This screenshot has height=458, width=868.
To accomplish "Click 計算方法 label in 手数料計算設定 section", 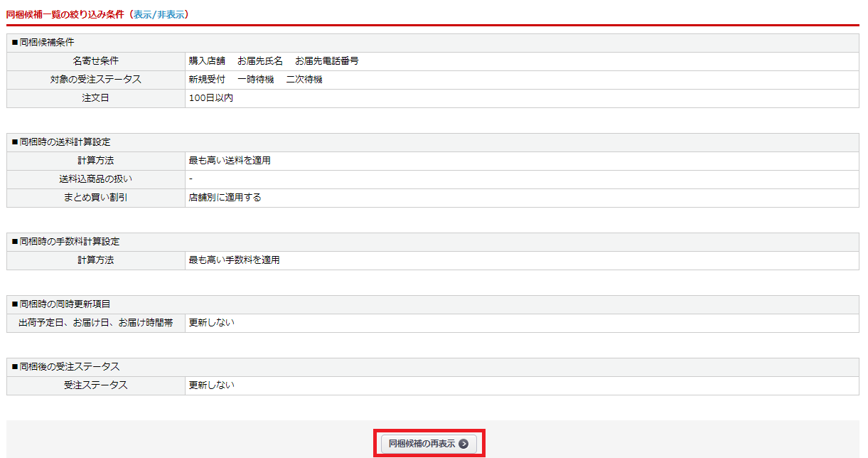I will coord(96,260).
